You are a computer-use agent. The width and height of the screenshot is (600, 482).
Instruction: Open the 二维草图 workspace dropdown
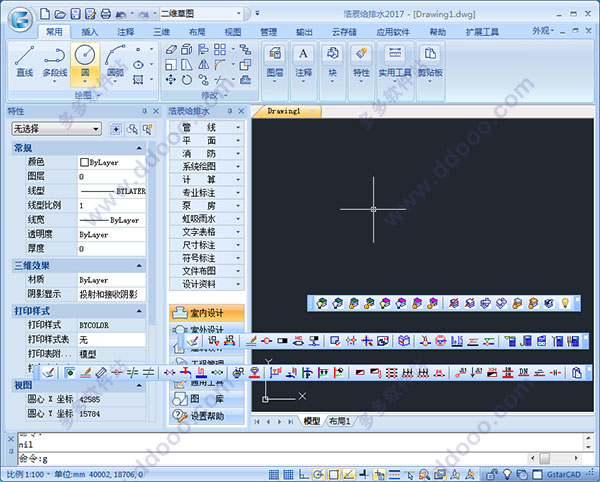(x=201, y=14)
